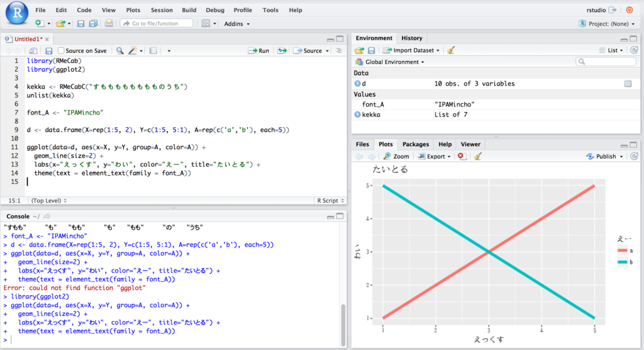Click the Environment search field
The width and height of the screenshot is (644, 350).
coord(606,62)
